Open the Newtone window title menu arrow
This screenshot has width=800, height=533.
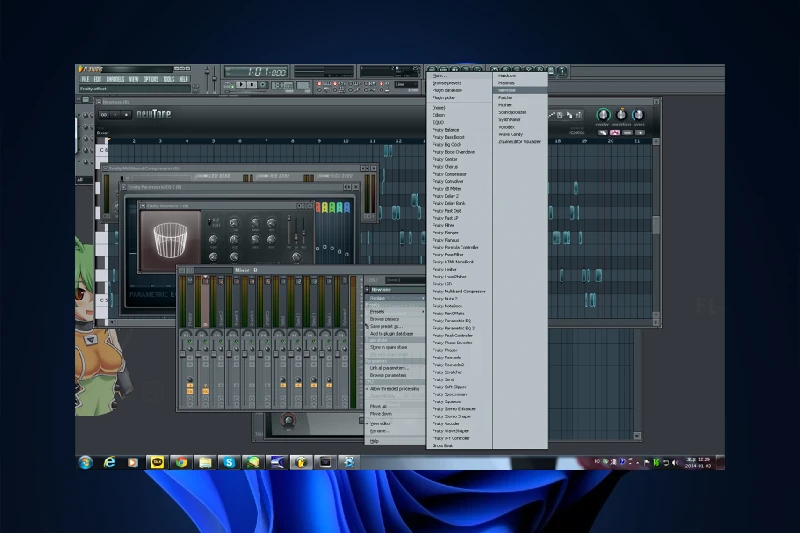99,102
